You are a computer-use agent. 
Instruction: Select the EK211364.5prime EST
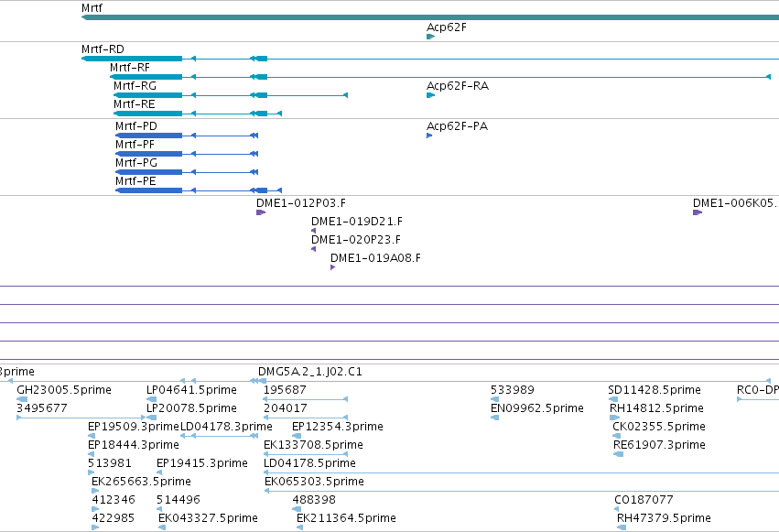coord(299,527)
